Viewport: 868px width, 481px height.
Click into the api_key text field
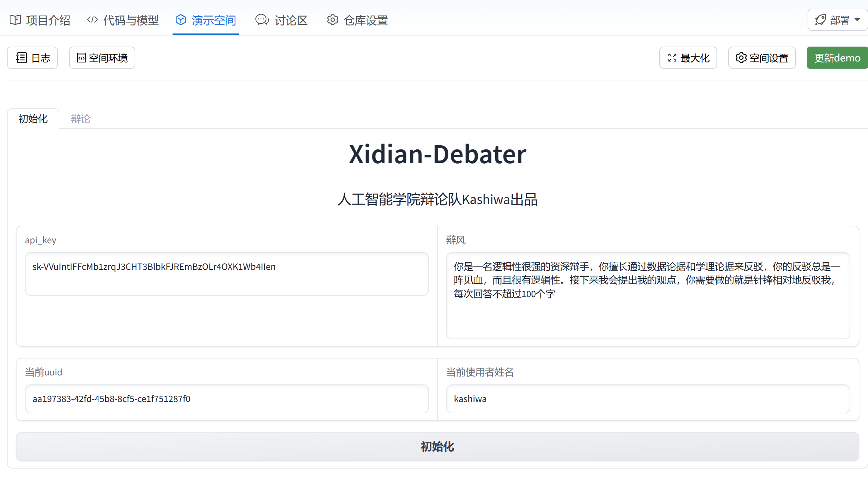(x=226, y=274)
